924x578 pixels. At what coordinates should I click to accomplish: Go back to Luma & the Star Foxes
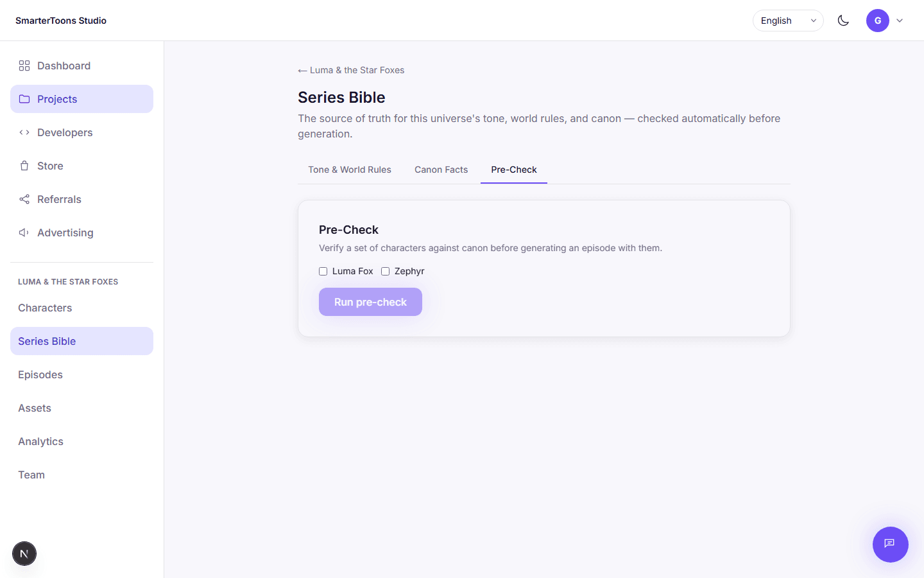[x=351, y=70]
